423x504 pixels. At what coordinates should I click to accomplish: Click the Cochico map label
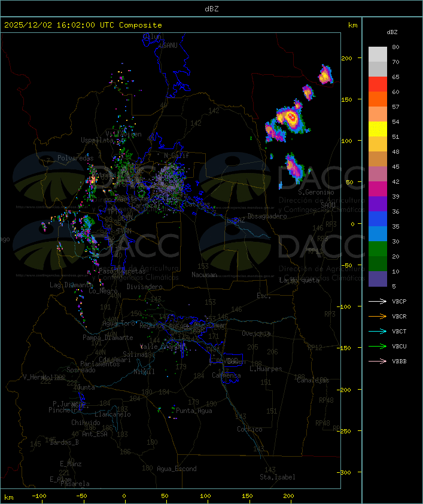point(249,429)
